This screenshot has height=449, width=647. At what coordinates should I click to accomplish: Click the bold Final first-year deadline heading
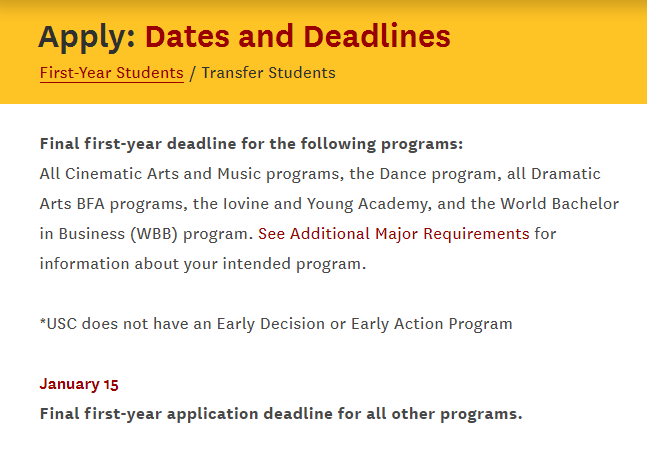tap(251, 144)
